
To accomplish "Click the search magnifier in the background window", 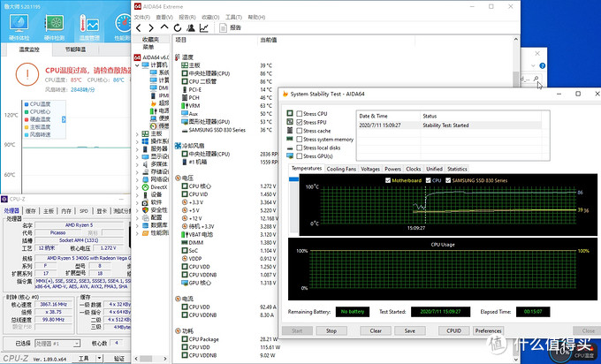I will (x=536, y=79).
